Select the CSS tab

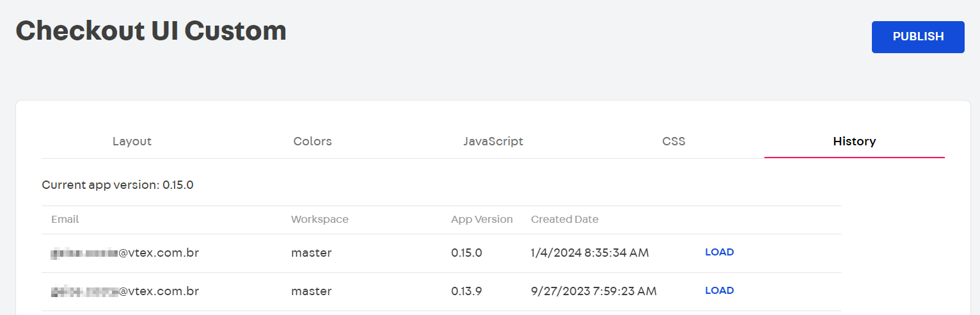pyautogui.click(x=674, y=141)
